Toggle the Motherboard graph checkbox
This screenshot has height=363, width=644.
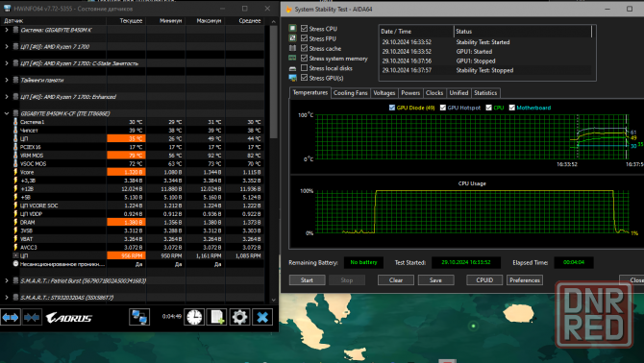point(511,108)
